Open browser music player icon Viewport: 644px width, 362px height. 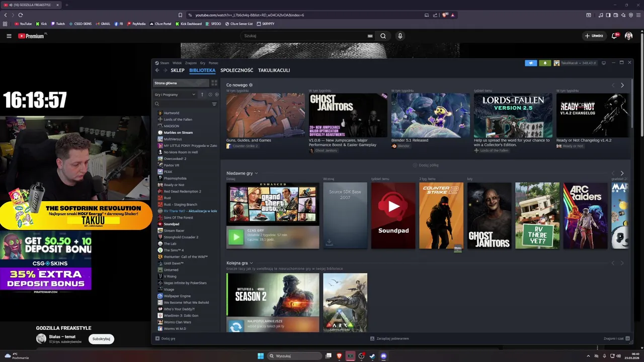(x=601, y=15)
